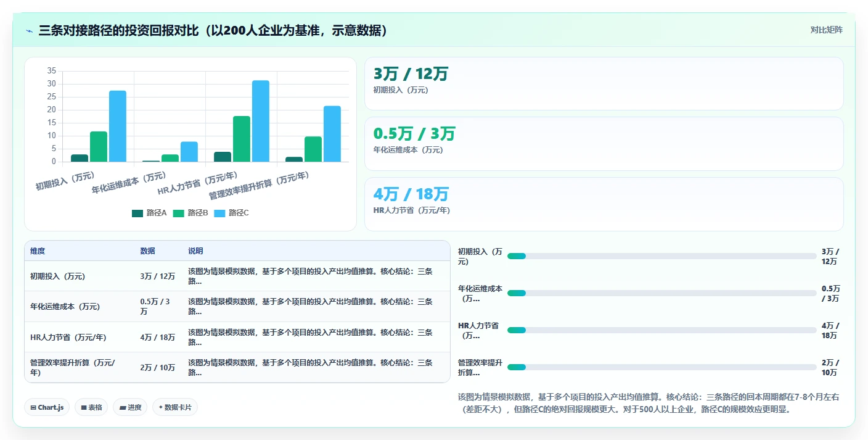Click the HR人力节省（万元/年） chart axis label
Screen dimensions: 868x440
click(199, 183)
